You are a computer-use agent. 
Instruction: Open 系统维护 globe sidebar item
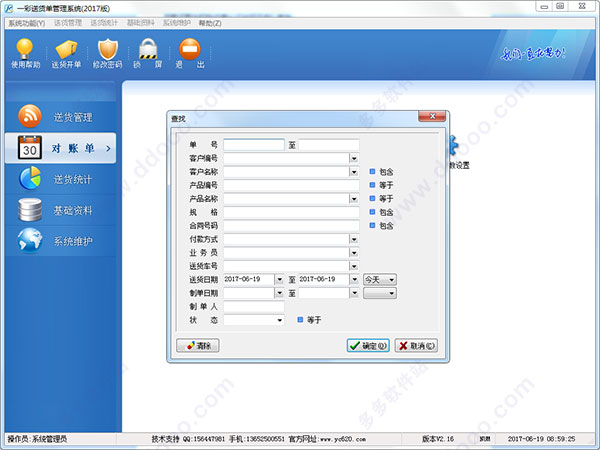click(60, 241)
